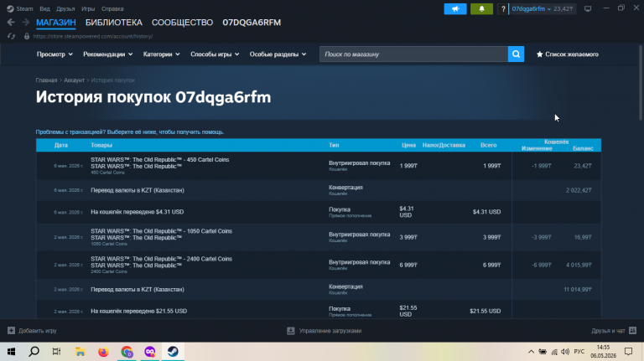Open the Windows notification center

[628, 352]
